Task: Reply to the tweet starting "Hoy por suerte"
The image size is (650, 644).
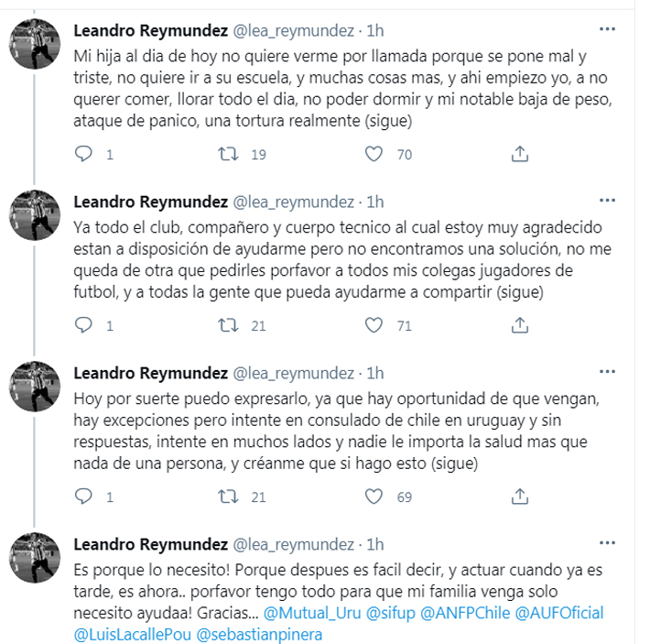Action: click(x=83, y=497)
